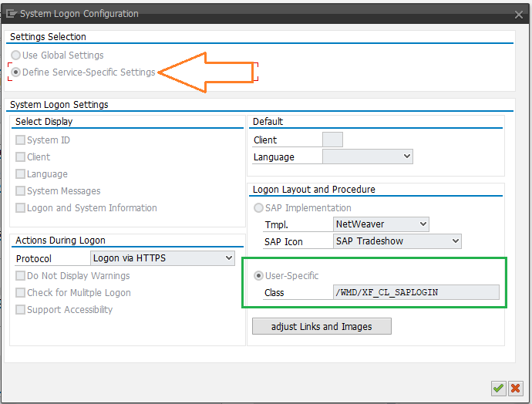This screenshot has width=532, height=404.
Task: Check Logon and System Information box
Action: (x=21, y=208)
